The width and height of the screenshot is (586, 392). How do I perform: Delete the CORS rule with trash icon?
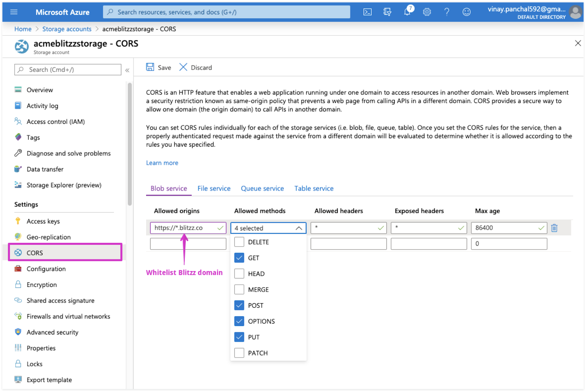554,228
